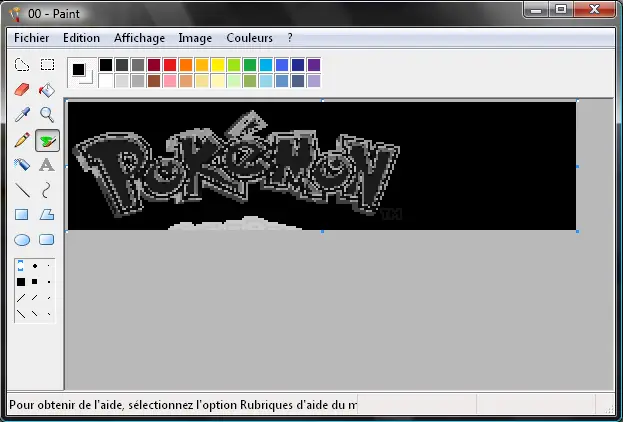Open the Fichier menu
Viewport: 623px width, 422px height.
[31, 38]
